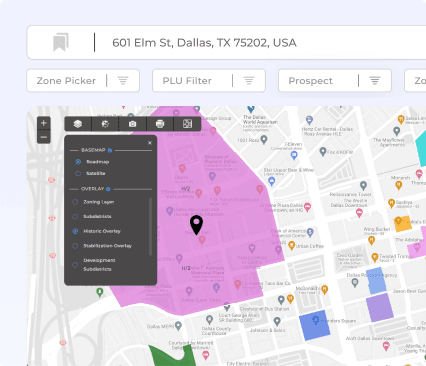
Task: Toggle the map layers stack tool
Action: click(x=78, y=124)
